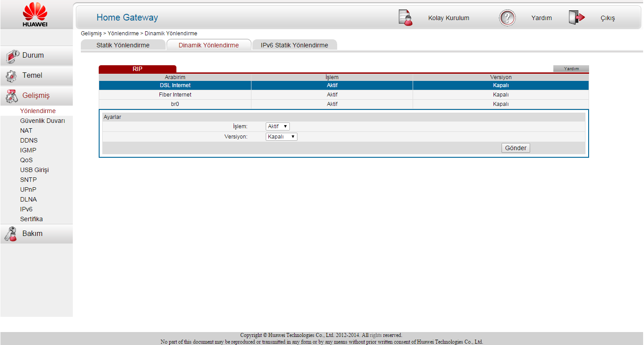Click the Huawei logo
Image resolution: width=644 pixels, height=345 pixels.
(x=35, y=15)
